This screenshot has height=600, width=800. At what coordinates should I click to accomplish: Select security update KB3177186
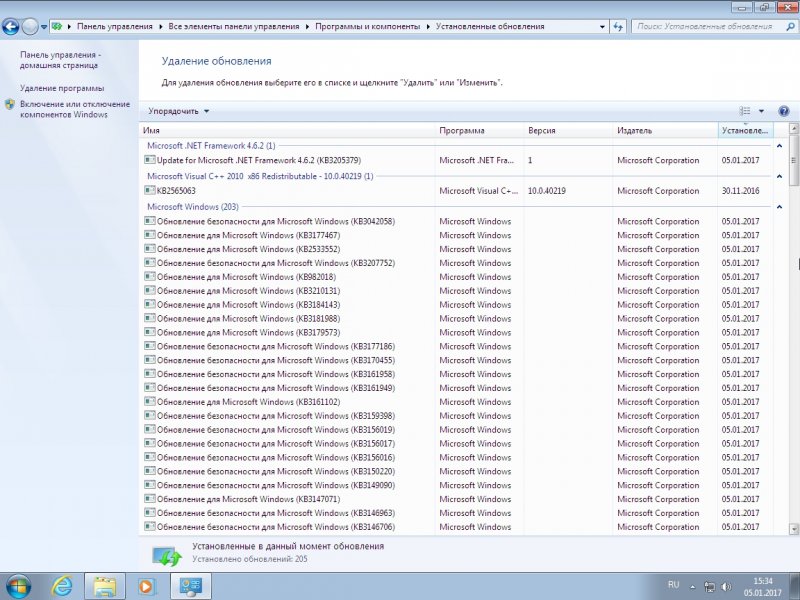click(x=457, y=346)
